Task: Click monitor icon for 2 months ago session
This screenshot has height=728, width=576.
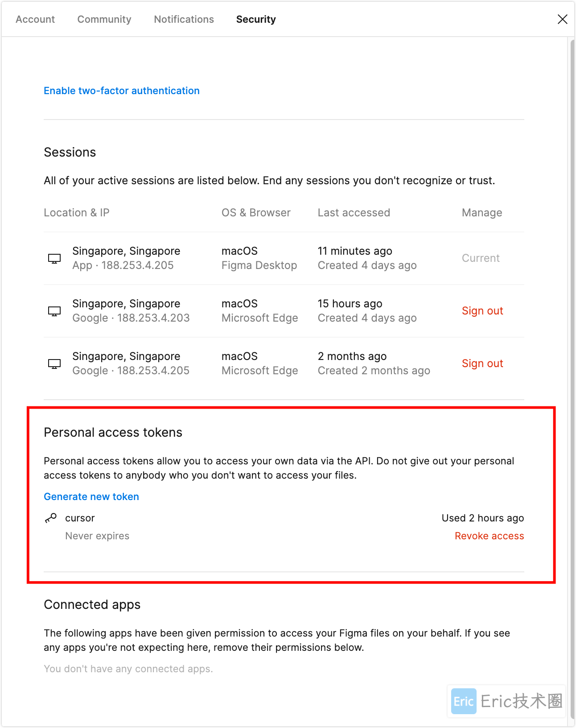Action: pos(54,364)
